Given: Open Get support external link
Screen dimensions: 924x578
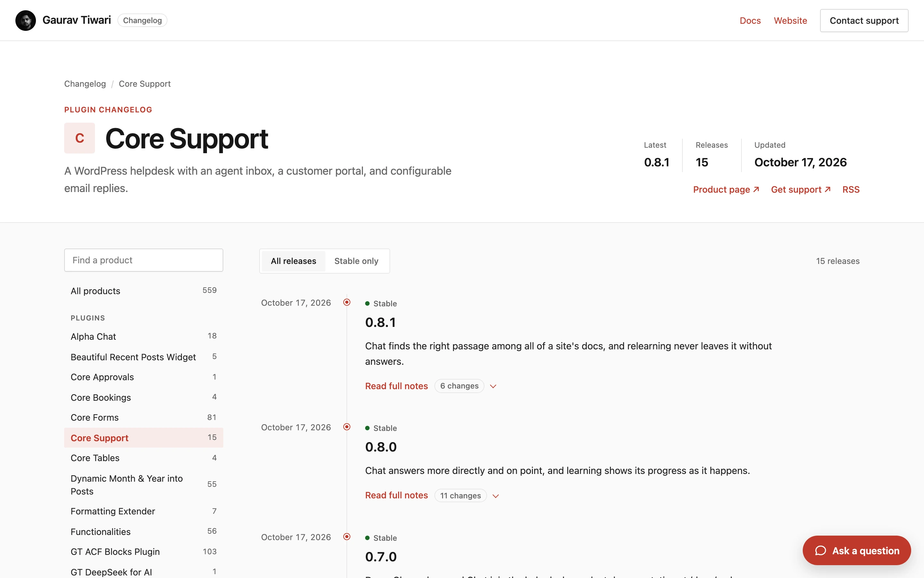Looking at the screenshot, I should click(801, 189).
